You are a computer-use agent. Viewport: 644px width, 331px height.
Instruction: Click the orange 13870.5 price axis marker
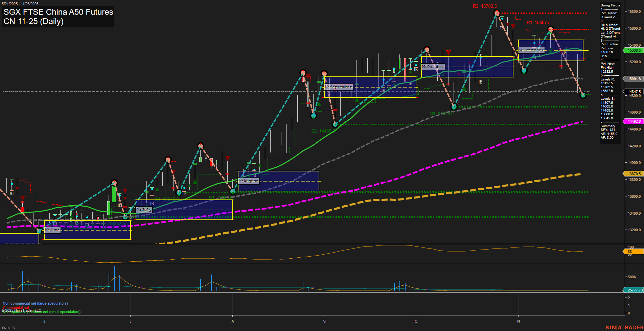634,174
